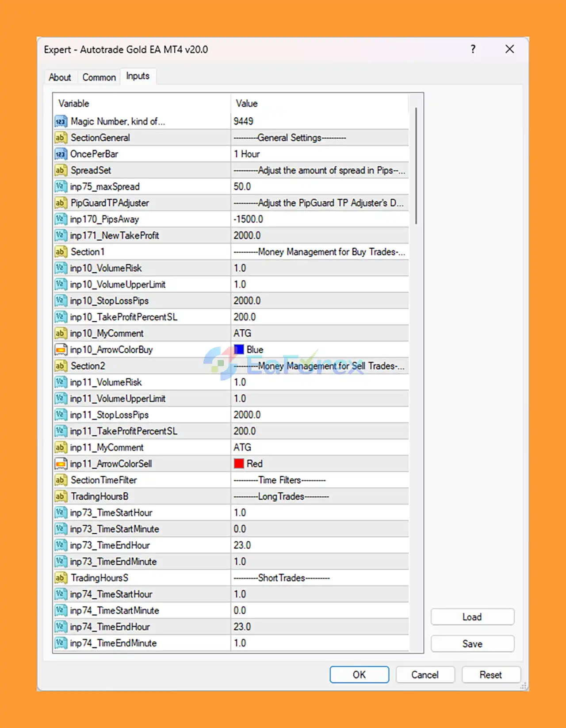The image size is (566, 728).
Task: Click the double-type icon next to inp75_maxSpread
Action: coord(61,187)
